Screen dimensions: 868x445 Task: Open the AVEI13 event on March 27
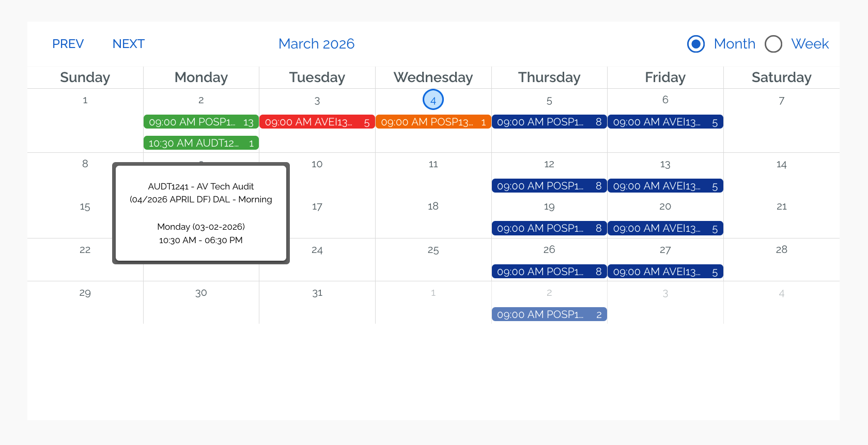click(665, 271)
